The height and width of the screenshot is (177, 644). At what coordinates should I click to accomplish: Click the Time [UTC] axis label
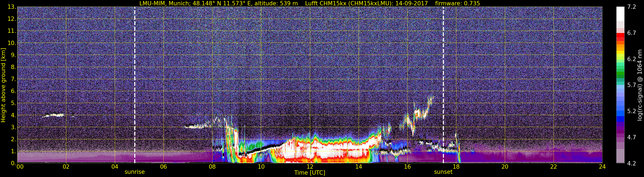click(x=309, y=173)
